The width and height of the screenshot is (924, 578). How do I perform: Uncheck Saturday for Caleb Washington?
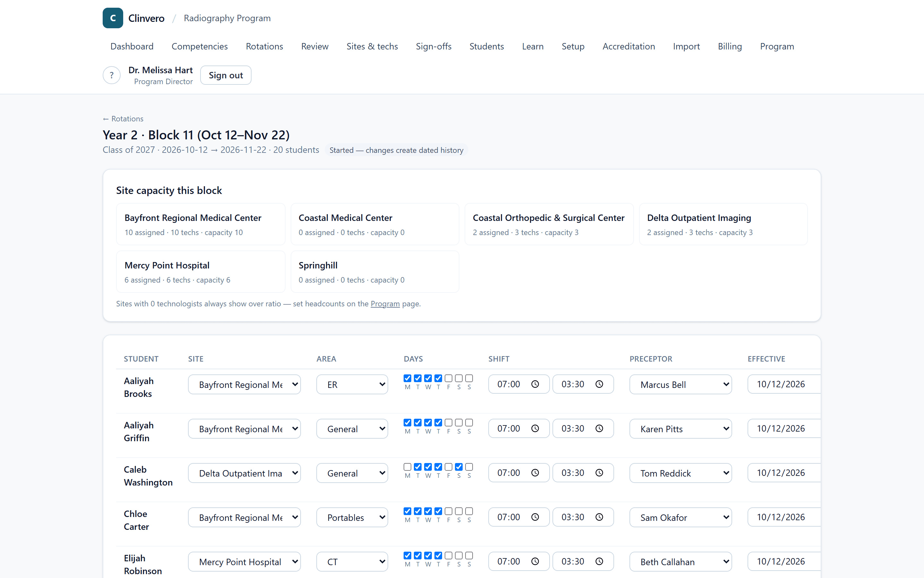459,467
